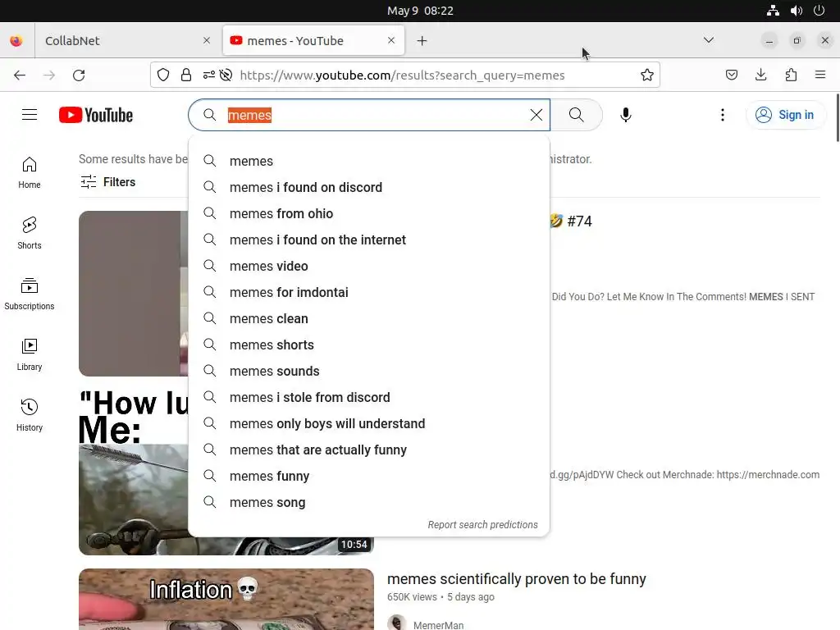Choose 'memes sounds' suggestion

(368, 371)
